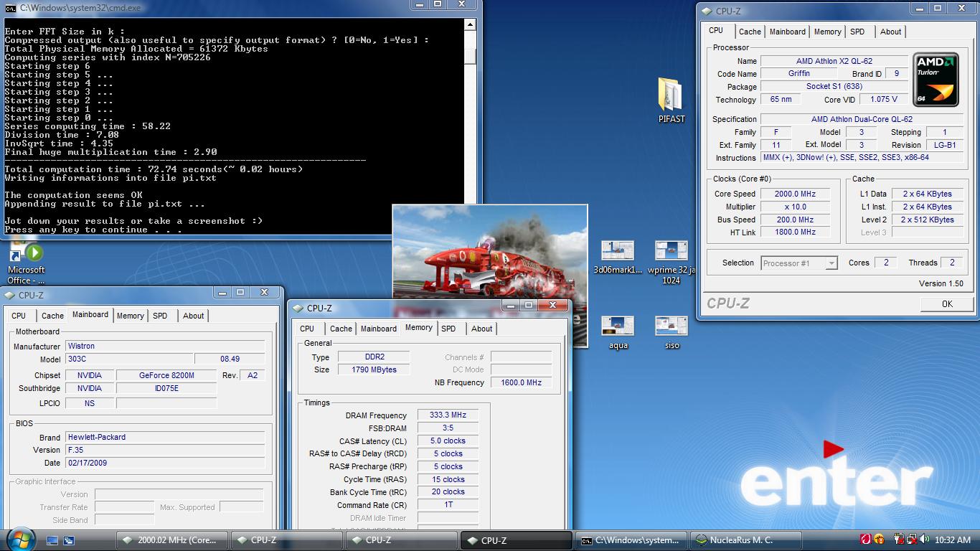Click the cmd window scrollbar thumb
Screen dimensions: 980x551
(x=470, y=56)
